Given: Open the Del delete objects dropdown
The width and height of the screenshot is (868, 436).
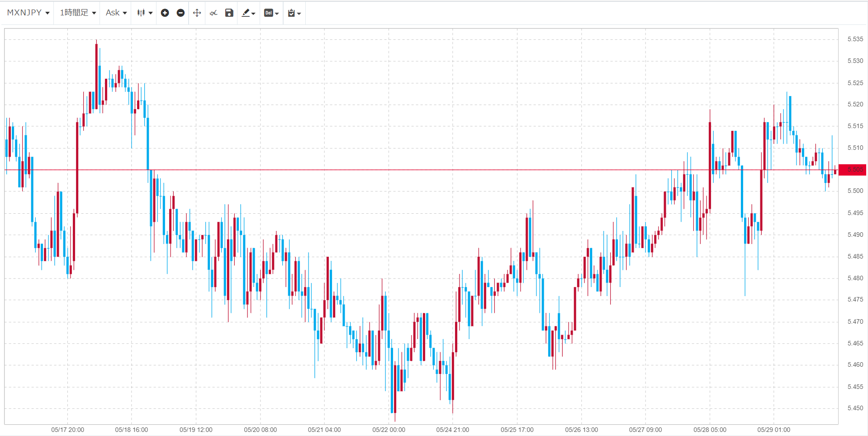Looking at the screenshot, I should 271,13.
